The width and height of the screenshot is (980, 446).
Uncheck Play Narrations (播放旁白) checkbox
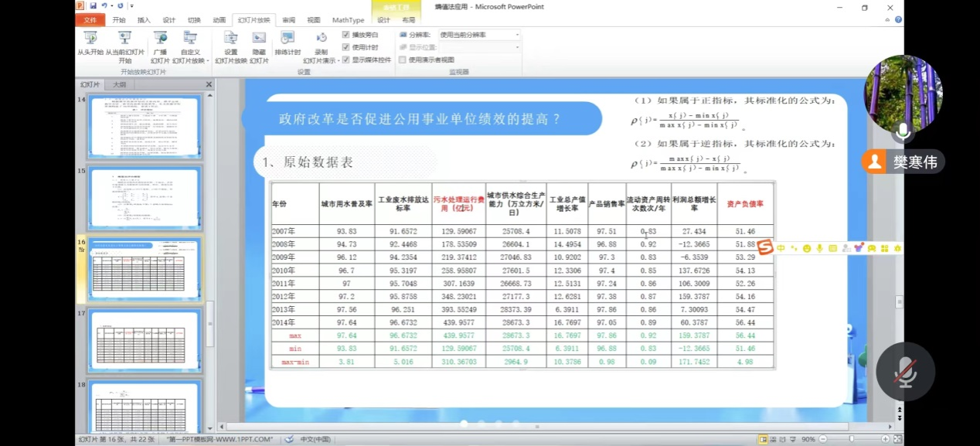346,35
